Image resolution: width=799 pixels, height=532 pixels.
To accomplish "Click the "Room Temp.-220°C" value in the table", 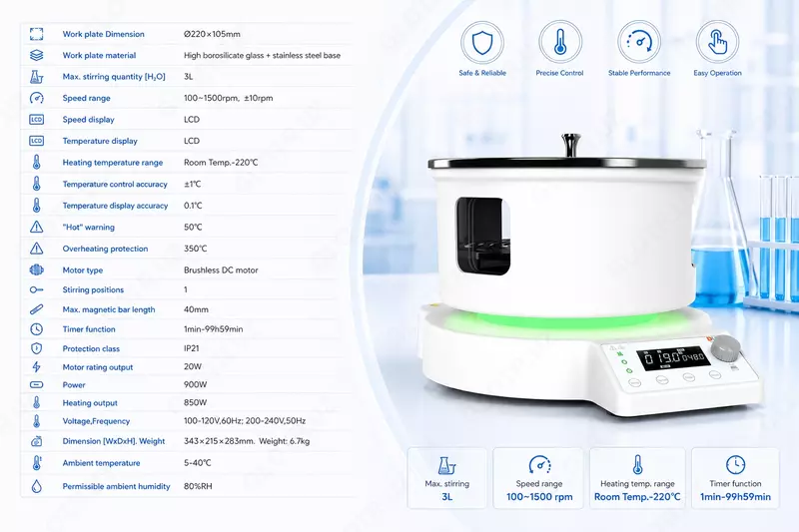I will point(221,163).
